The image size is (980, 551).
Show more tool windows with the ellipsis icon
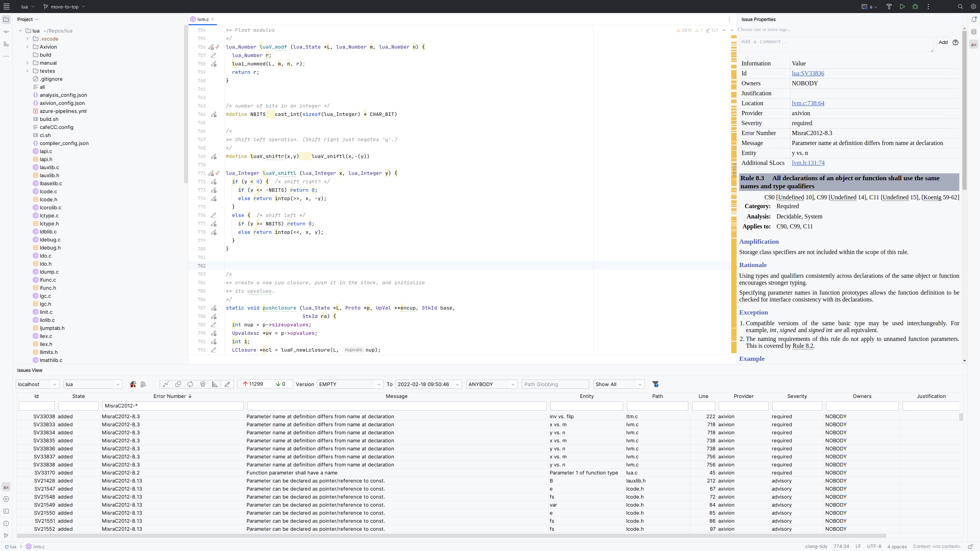pos(6,56)
